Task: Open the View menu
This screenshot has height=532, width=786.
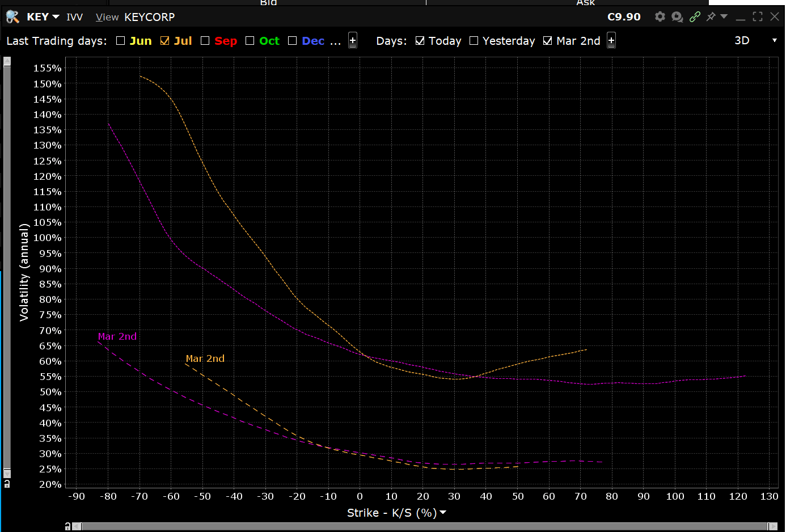Action: pos(107,17)
